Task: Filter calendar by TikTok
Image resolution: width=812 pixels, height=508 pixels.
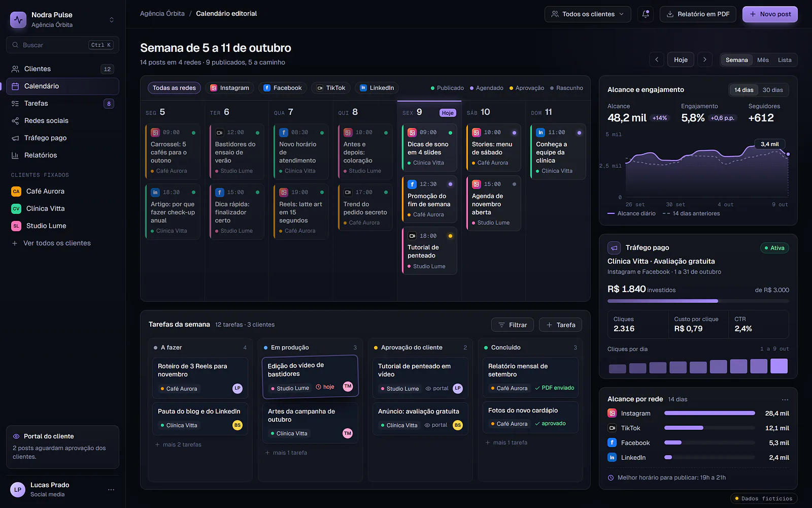Action: click(331, 88)
